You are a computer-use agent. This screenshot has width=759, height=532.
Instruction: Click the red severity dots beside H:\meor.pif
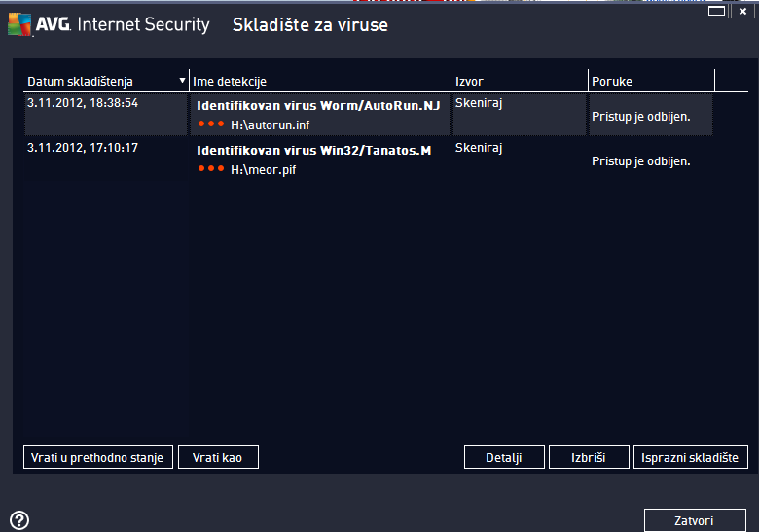pyautogui.click(x=210, y=169)
